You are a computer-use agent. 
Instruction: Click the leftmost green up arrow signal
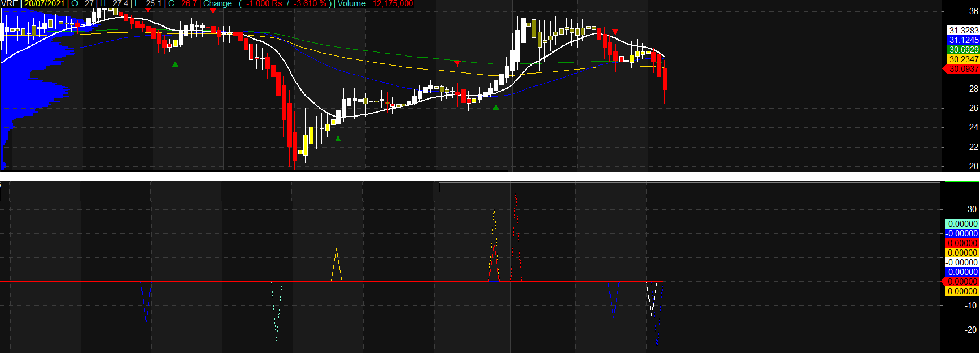pos(175,64)
